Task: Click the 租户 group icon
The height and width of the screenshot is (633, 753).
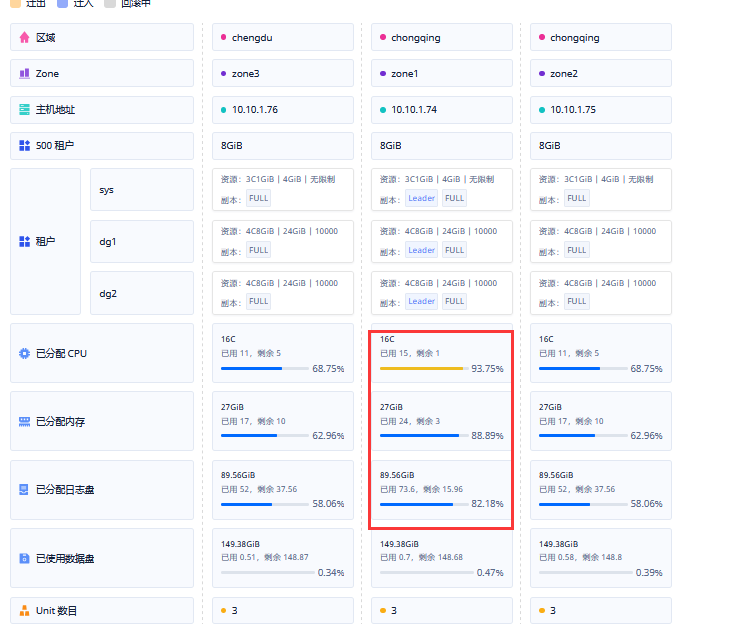Action: pyautogui.click(x=24, y=242)
